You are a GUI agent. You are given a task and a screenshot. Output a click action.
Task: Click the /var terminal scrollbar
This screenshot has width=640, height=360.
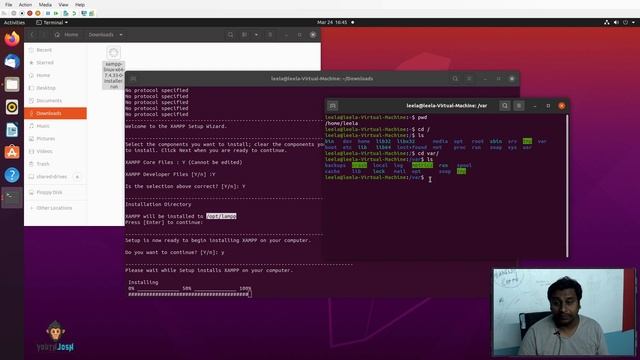[x=567, y=186]
